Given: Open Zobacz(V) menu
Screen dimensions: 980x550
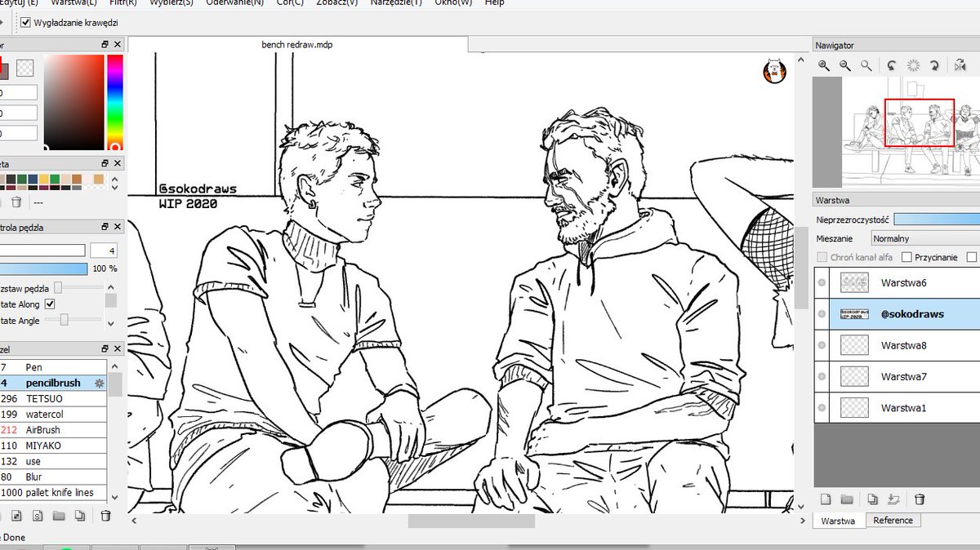Looking at the screenshot, I should click(x=336, y=3).
